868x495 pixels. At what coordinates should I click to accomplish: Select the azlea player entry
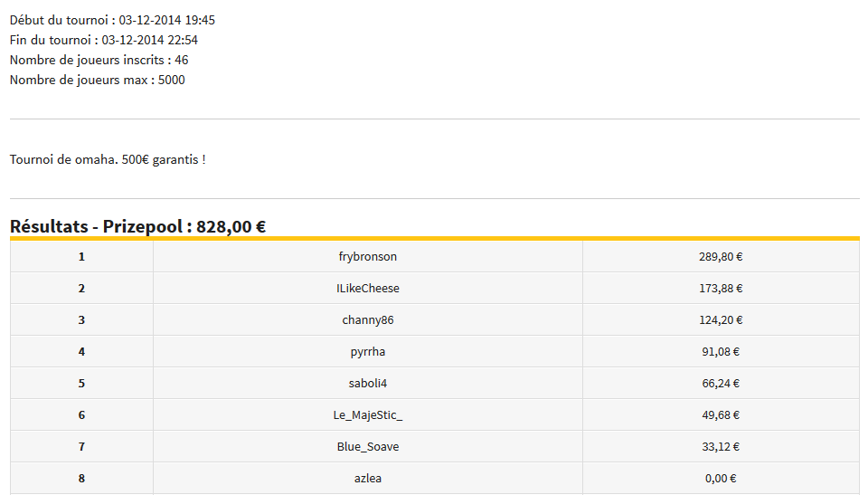(368, 478)
